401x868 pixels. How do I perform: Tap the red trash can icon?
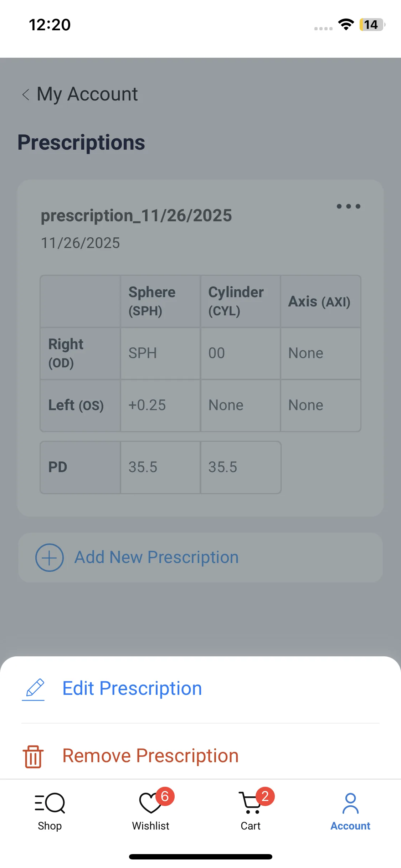click(x=33, y=756)
